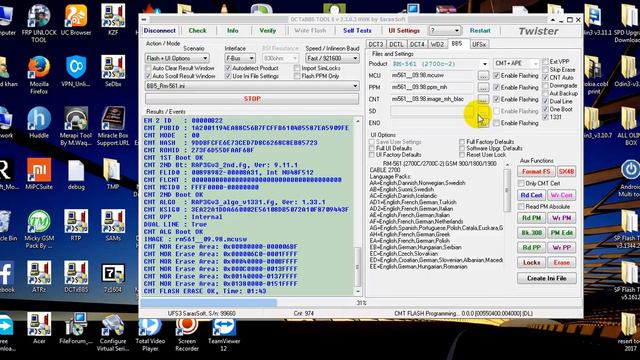Click the red STOP button
This screenshot has height=360, width=640.
pos(252,99)
